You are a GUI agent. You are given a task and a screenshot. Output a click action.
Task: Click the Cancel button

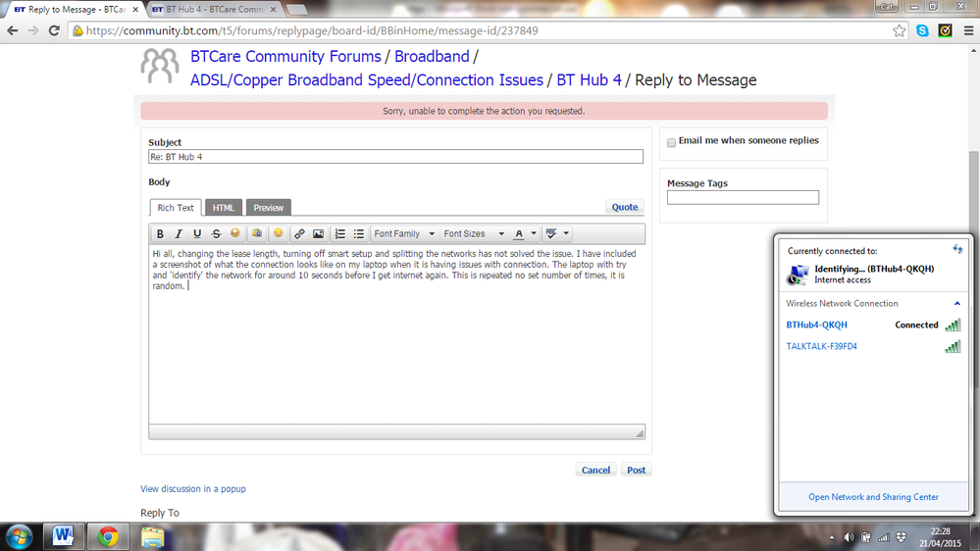tap(595, 470)
